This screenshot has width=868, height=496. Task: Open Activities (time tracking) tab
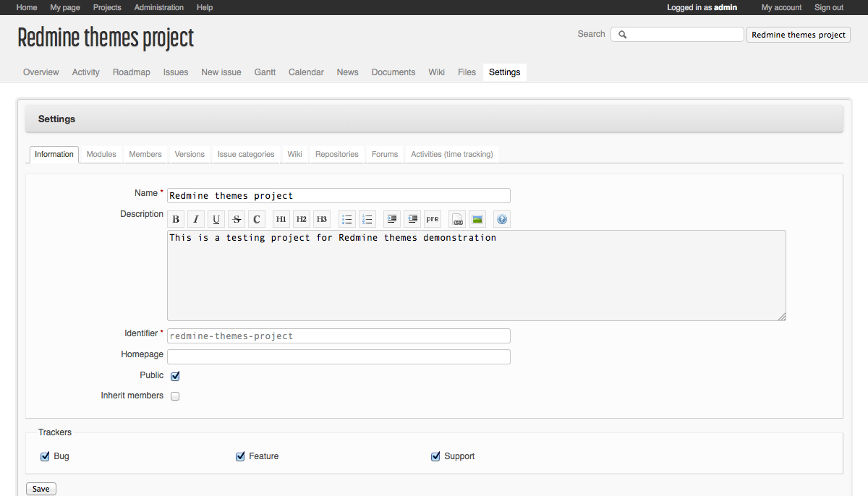(x=452, y=154)
